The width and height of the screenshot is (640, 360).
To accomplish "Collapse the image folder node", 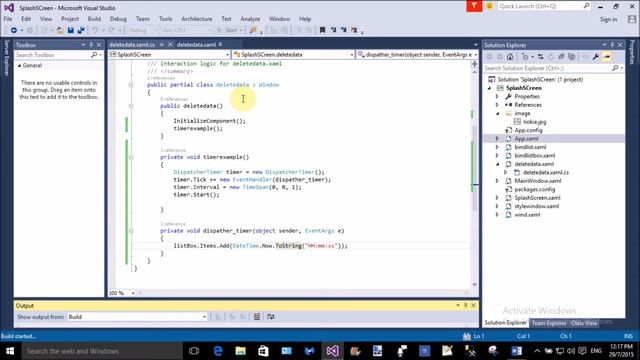I will click(x=497, y=113).
